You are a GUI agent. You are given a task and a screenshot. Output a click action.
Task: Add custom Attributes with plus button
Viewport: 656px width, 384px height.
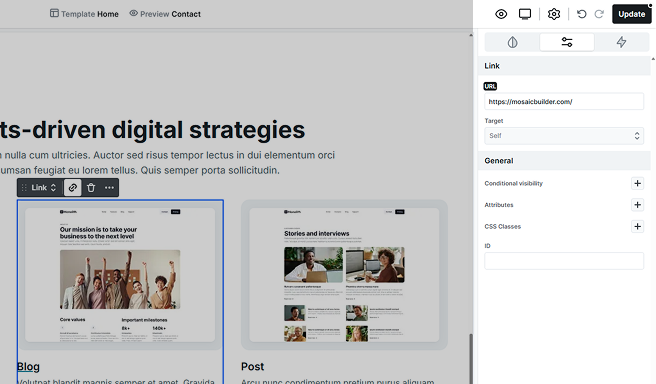[x=637, y=205]
